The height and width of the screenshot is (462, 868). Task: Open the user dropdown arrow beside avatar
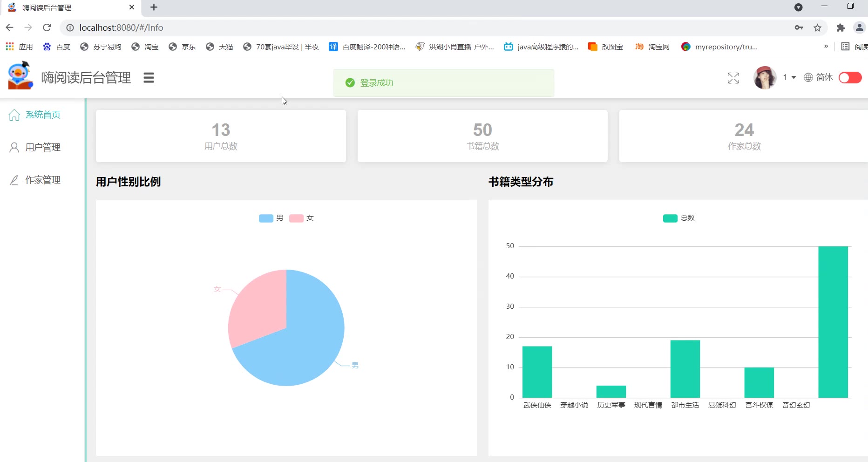[793, 77]
